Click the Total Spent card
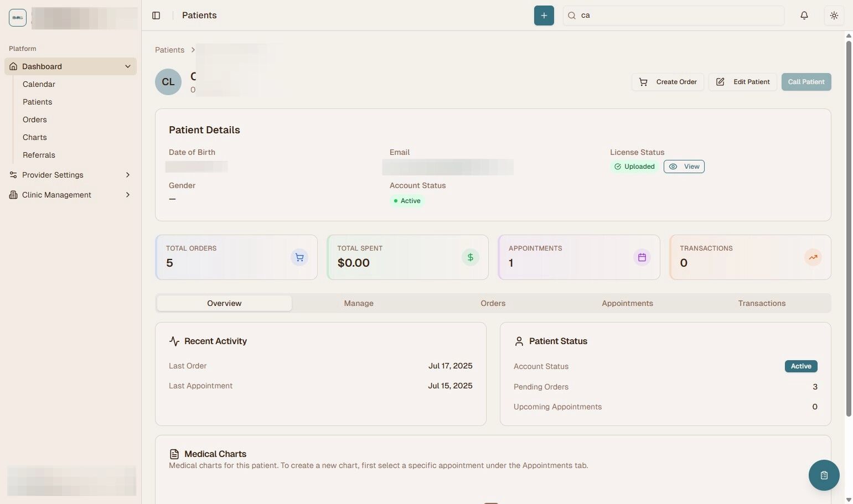The image size is (853, 504). click(407, 257)
